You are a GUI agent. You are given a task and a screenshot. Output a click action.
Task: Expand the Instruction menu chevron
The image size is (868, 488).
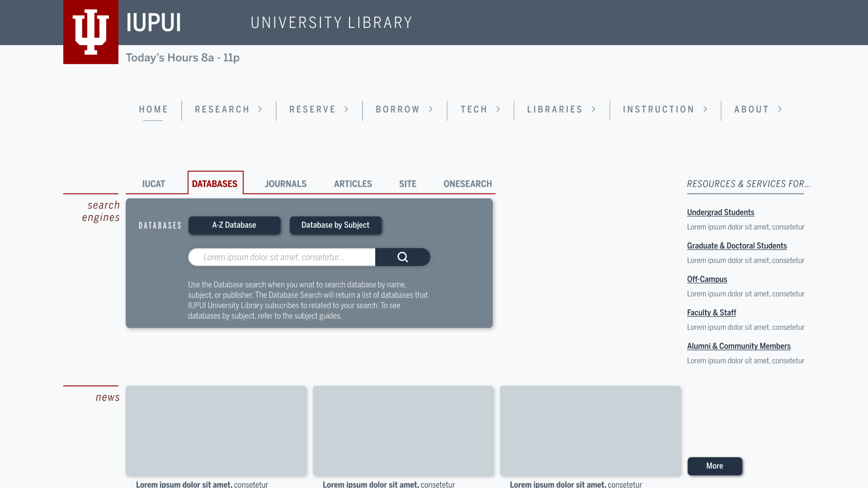coord(706,109)
